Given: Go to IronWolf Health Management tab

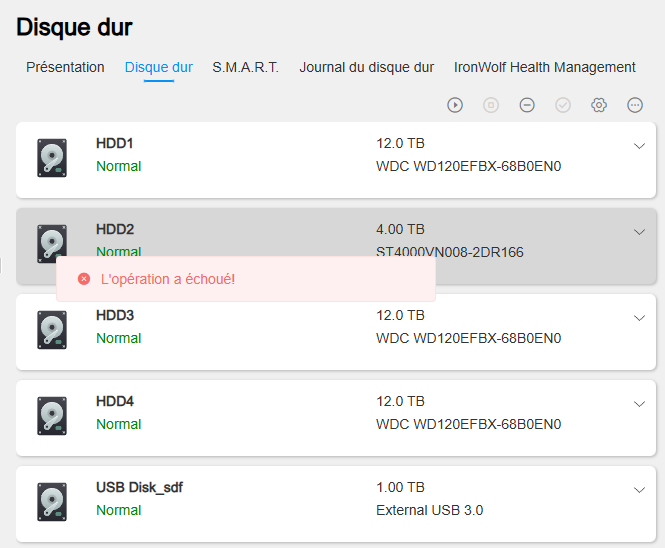Looking at the screenshot, I should [545, 67].
